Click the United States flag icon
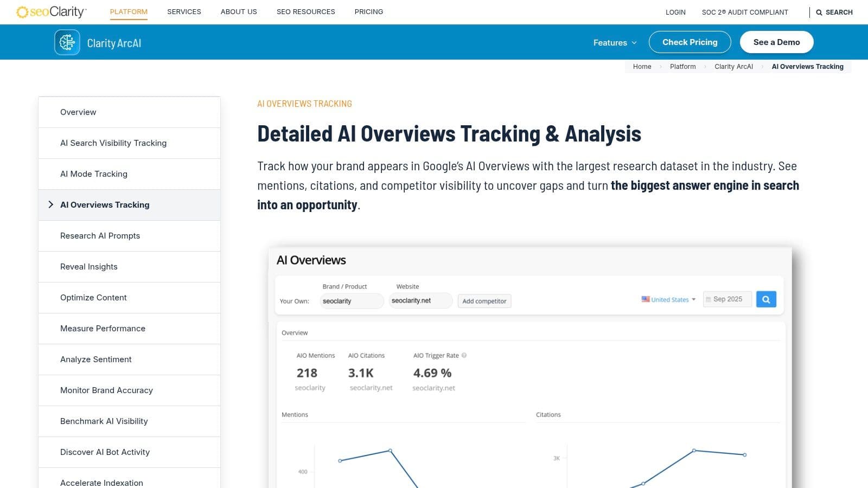The height and width of the screenshot is (488, 868). pyautogui.click(x=646, y=299)
